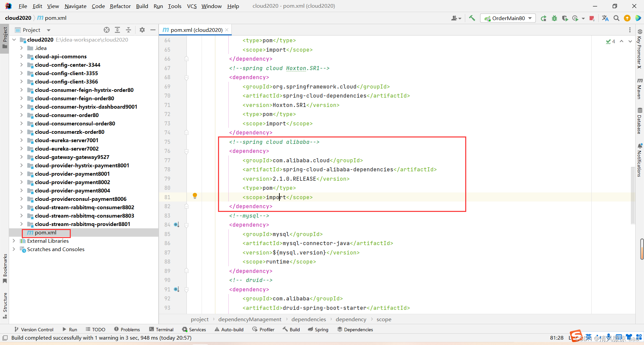Expand Scratches and Consoles node
This screenshot has height=345, width=644.
[x=14, y=249]
